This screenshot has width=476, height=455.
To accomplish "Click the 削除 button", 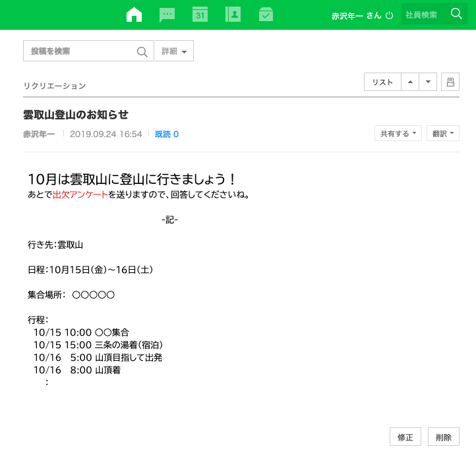I will coord(444,437).
